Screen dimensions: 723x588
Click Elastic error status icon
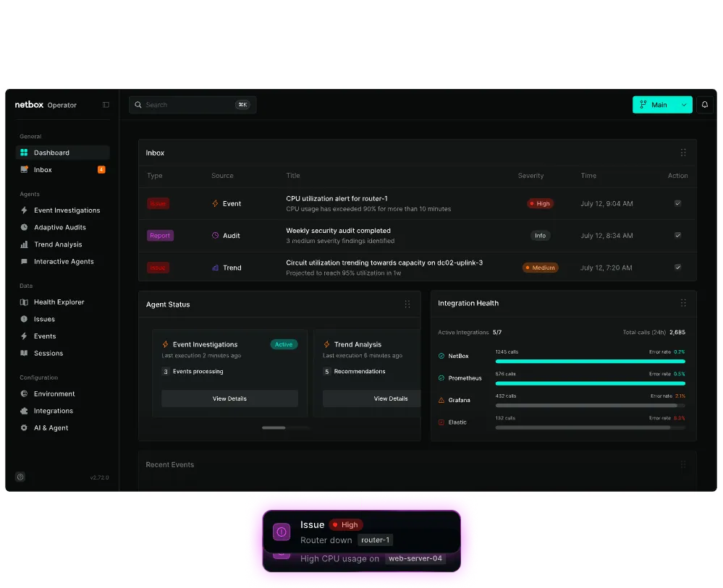point(441,422)
